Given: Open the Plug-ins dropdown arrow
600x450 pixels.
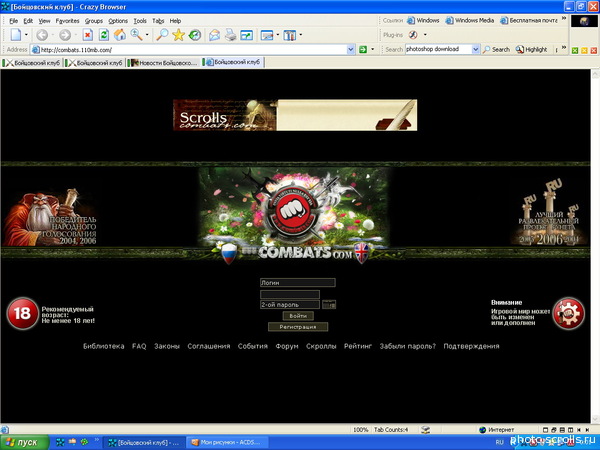Looking at the screenshot, I should [x=425, y=35].
